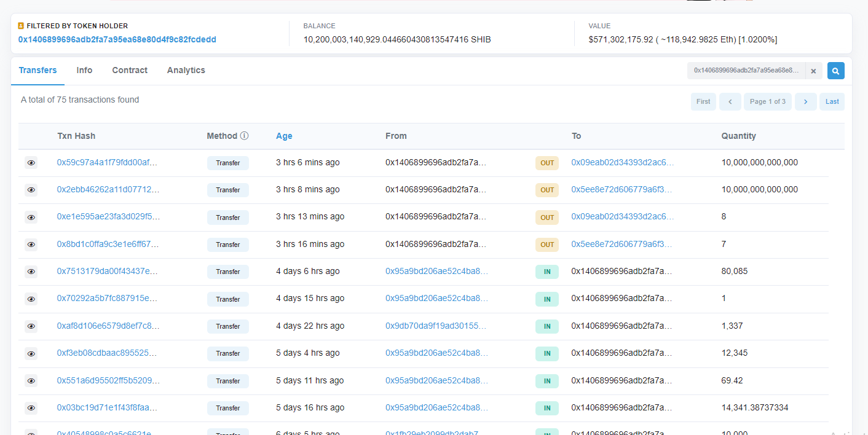This screenshot has height=435, width=868.
Task: Click the Quantity column header
Action: coord(739,136)
